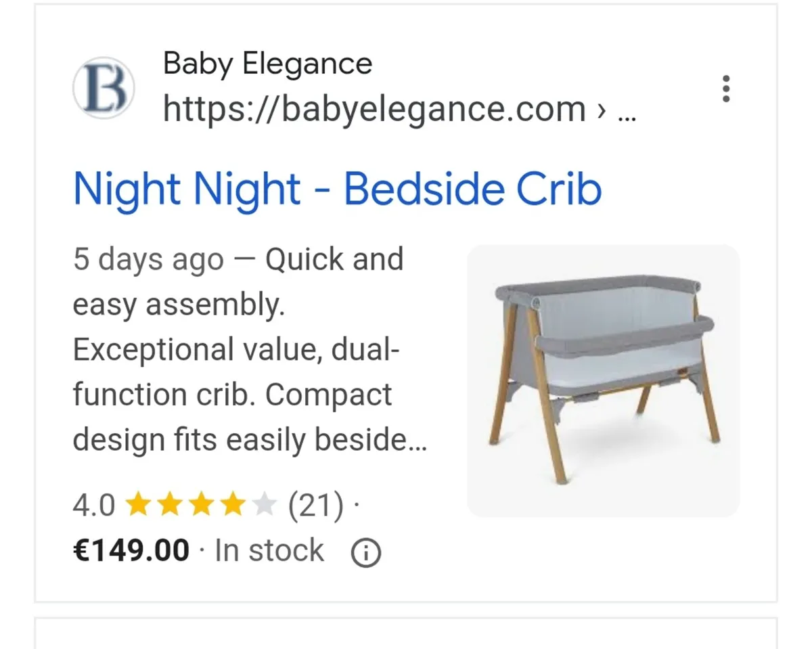Click the info icon beside In stock
This screenshot has height=649, width=812.
366,554
